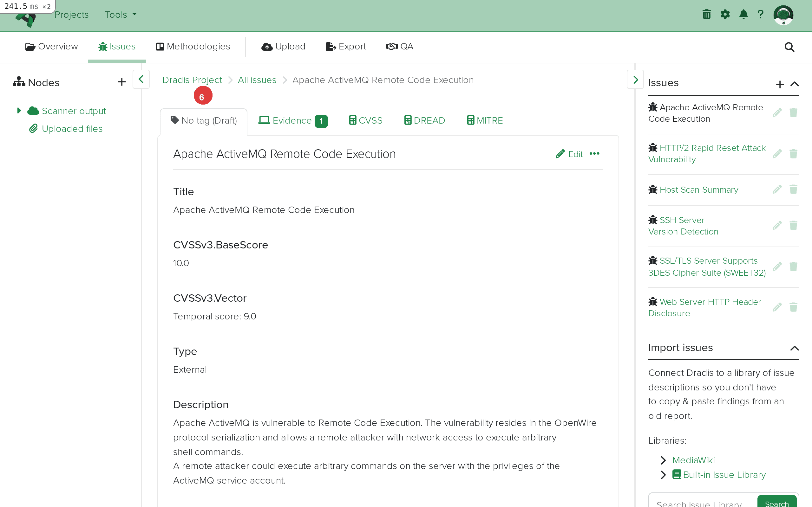812x507 pixels.
Task: Switch to the Evidence tab
Action: coord(291,120)
